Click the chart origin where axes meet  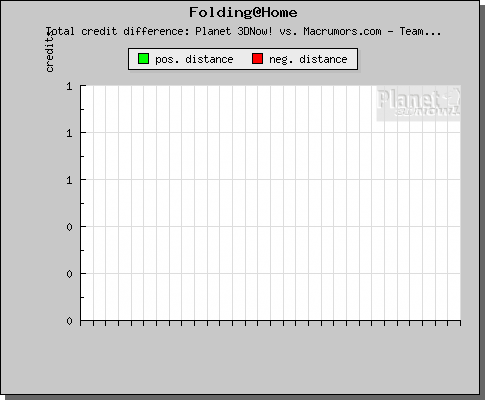coord(81,321)
